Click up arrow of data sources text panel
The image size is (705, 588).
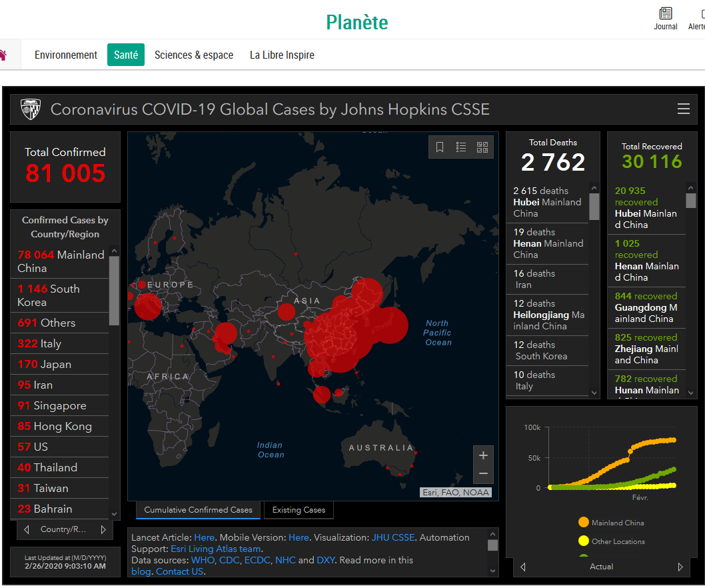pyautogui.click(x=493, y=534)
